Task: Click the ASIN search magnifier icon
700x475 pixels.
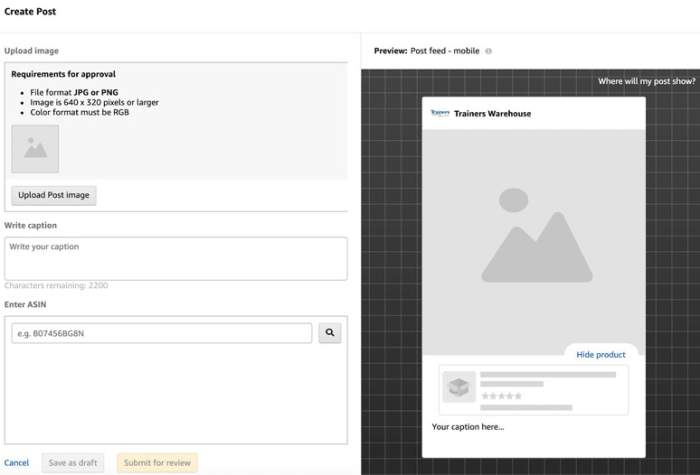Action: point(330,333)
